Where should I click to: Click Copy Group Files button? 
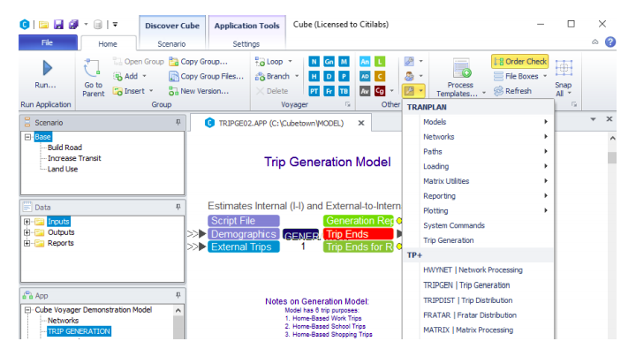click(204, 76)
